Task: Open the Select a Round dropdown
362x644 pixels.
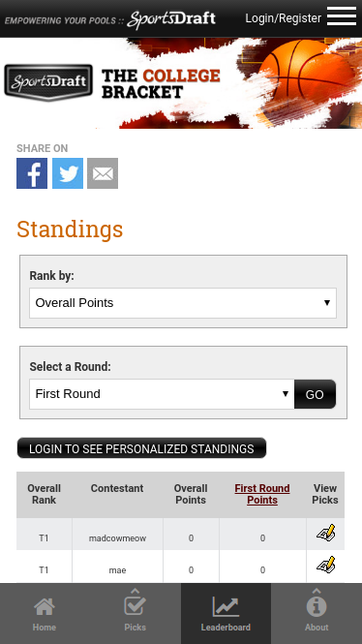Action: point(162,394)
